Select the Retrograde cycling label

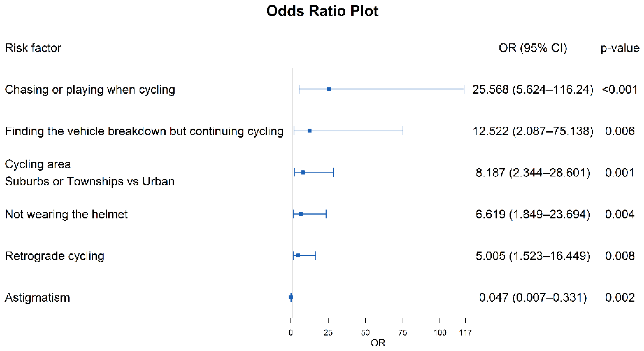[55, 256]
